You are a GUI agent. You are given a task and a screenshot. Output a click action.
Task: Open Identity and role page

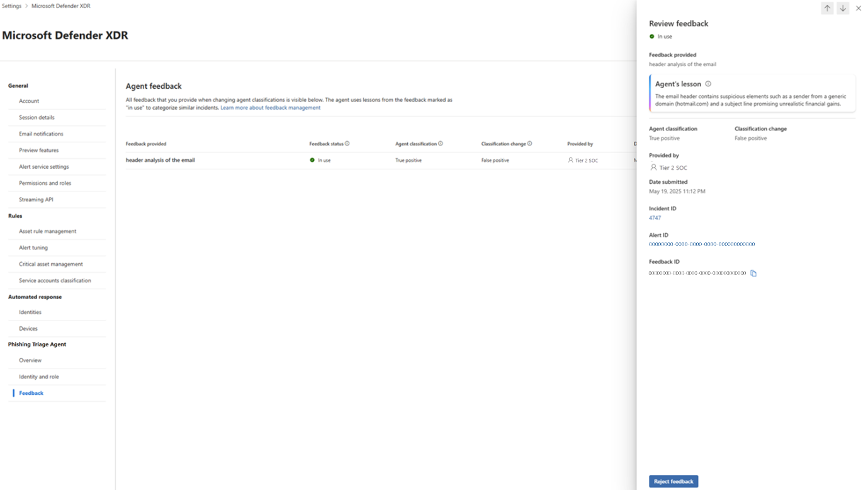(x=39, y=377)
